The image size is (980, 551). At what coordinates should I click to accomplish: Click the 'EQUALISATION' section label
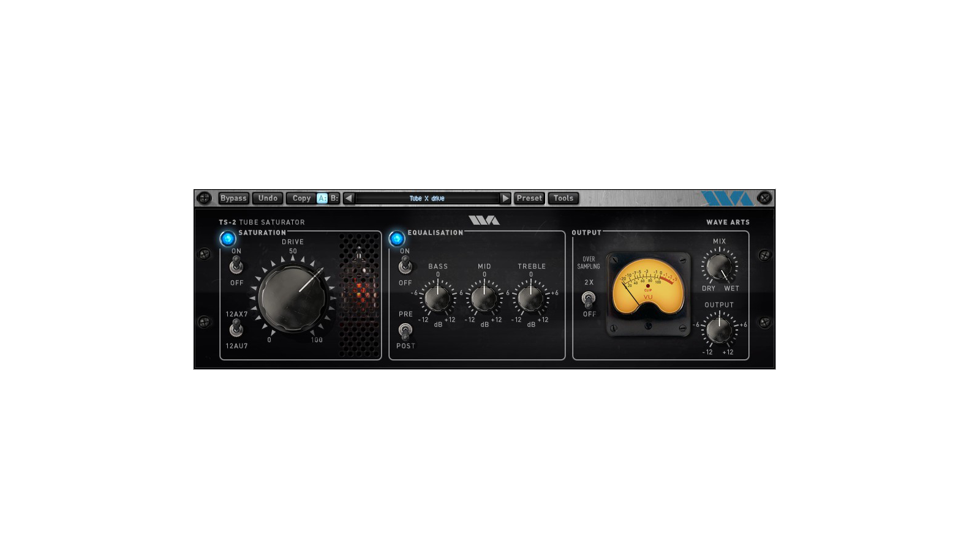(x=435, y=233)
